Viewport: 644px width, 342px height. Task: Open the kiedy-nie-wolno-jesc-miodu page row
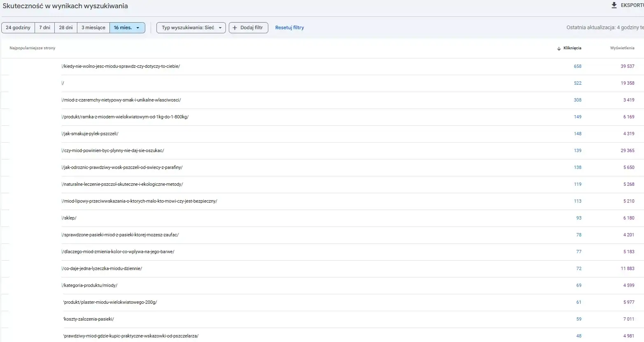pyautogui.click(x=121, y=66)
